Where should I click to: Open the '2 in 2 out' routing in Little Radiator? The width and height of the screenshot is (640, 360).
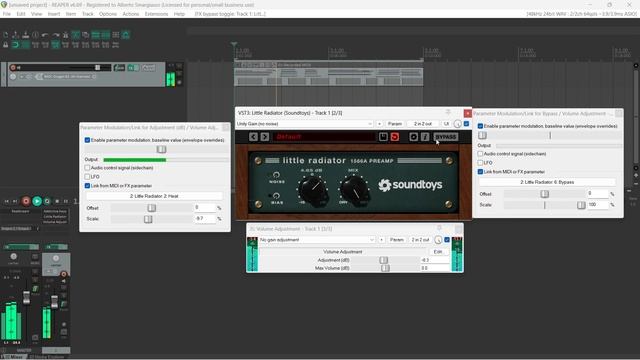click(423, 124)
